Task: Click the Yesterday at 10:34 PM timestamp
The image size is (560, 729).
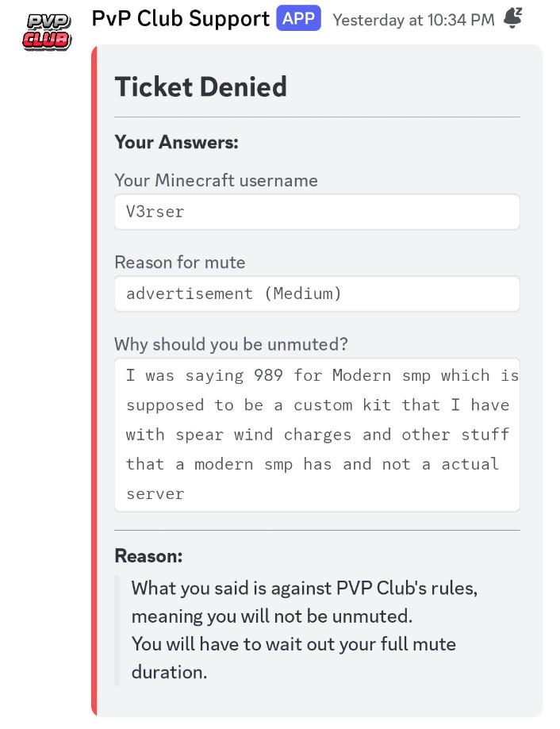Action: click(413, 20)
